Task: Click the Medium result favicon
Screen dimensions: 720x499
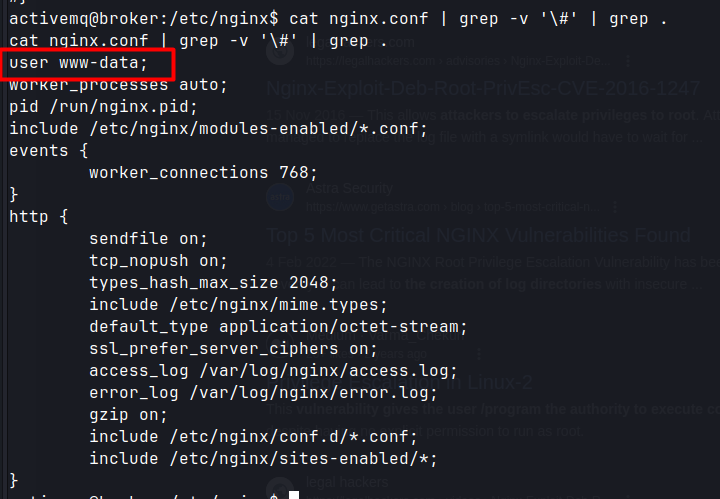Action: 280,344
